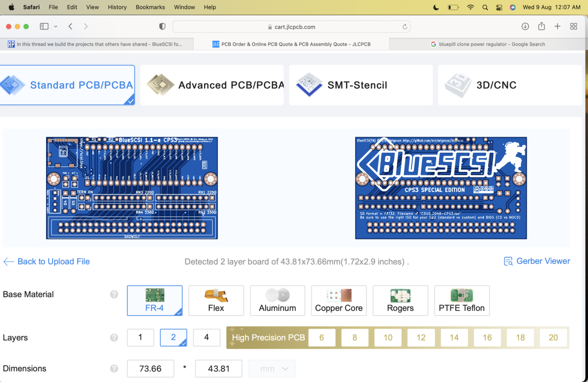The width and height of the screenshot is (588, 382).
Task: Reload the JLCPCB page
Action: 405,27
